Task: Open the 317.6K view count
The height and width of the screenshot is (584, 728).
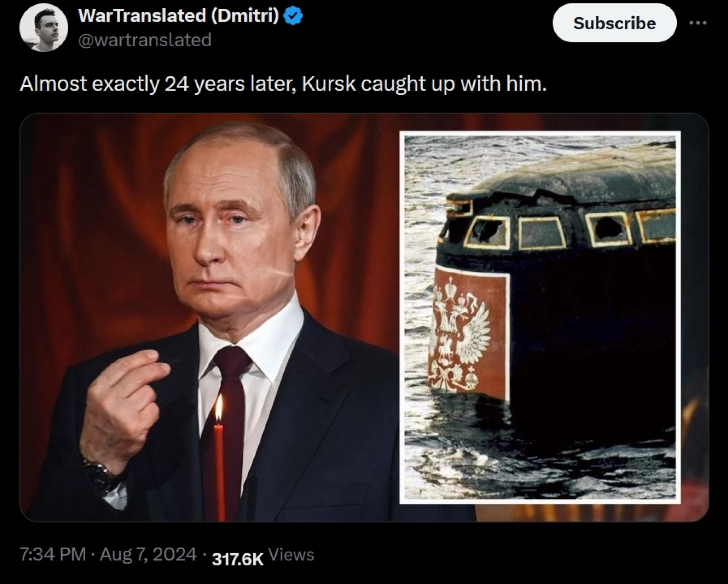Action: click(238, 559)
